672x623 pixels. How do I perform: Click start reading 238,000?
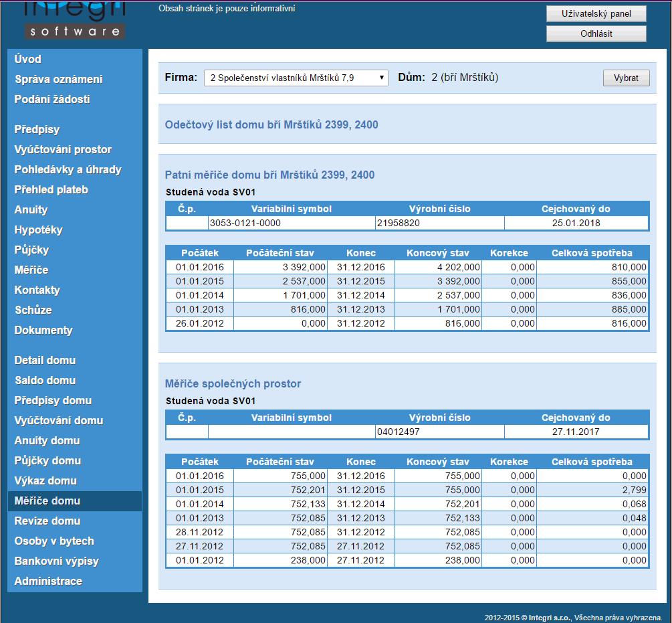click(x=308, y=560)
